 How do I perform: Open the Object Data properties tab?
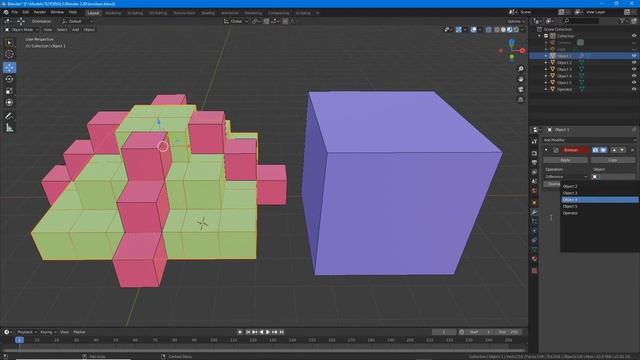[534, 249]
